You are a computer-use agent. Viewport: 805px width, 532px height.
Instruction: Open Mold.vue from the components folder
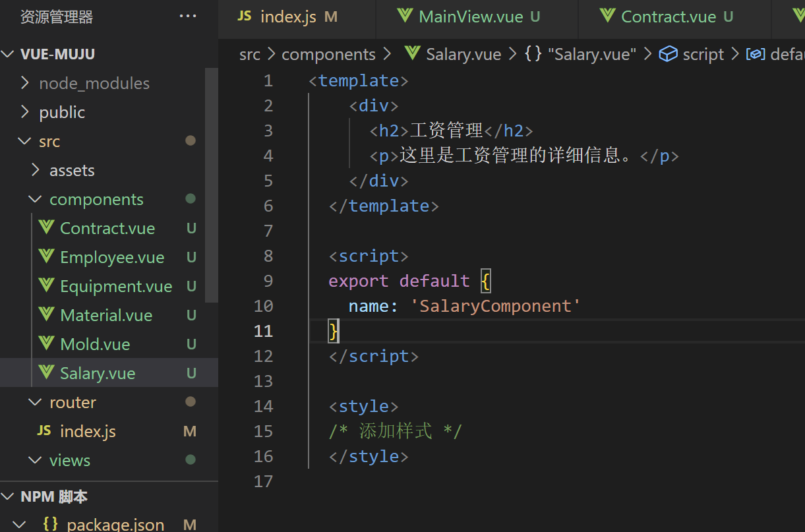click(95, 344)
